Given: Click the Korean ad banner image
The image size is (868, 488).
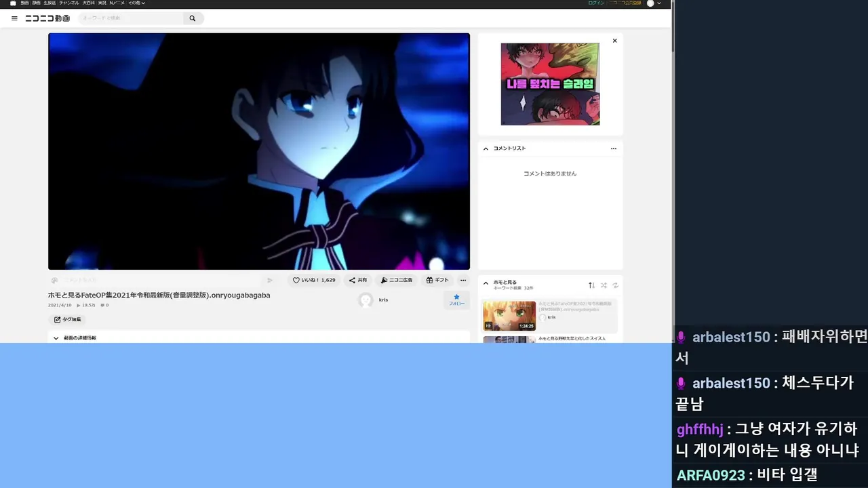Looking at the screenshot, I should pyautogui.click(x=550, y=84).
